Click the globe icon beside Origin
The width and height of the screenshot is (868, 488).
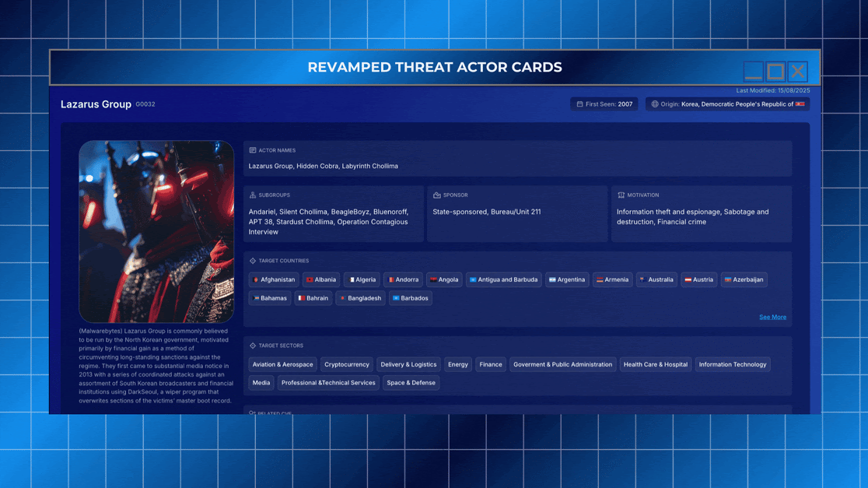coord(655,104)
